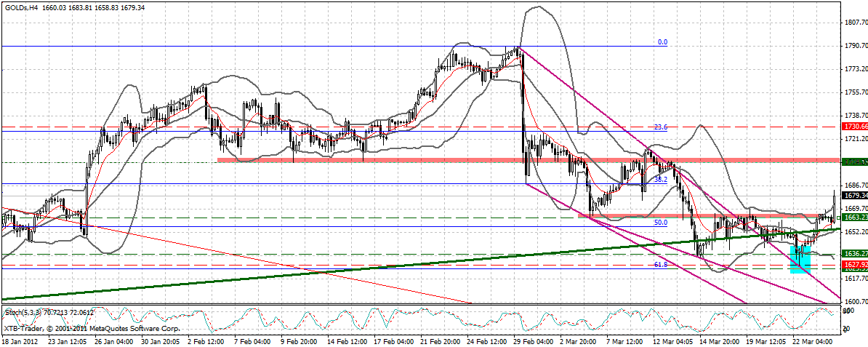Select the 50.0 Fibonacci level label
The image size is (868, 347).
pos(661,223)
